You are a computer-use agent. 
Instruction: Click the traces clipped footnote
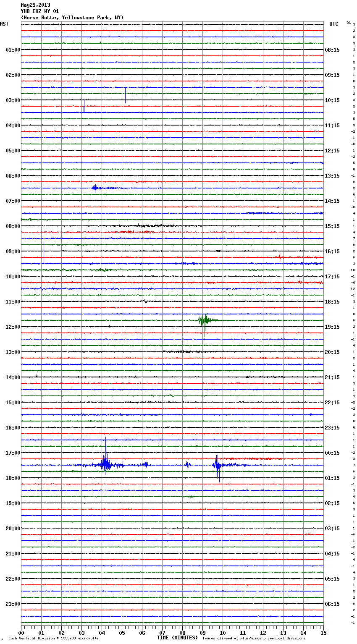click(254, 638)
